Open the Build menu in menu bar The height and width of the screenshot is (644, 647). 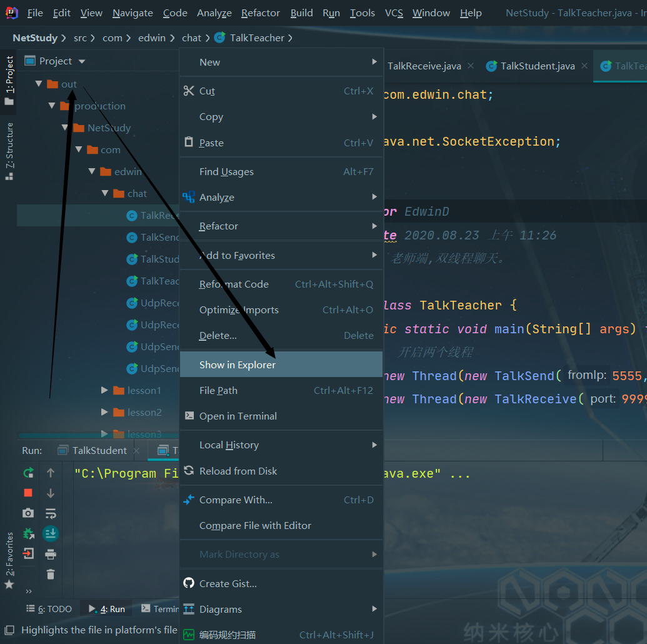click(x=302, y=13)
